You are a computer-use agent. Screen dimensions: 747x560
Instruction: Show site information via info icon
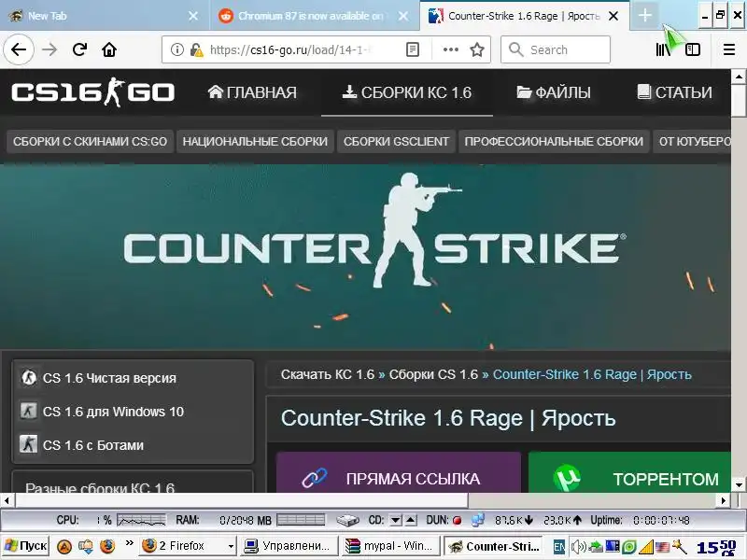point(176,49)
